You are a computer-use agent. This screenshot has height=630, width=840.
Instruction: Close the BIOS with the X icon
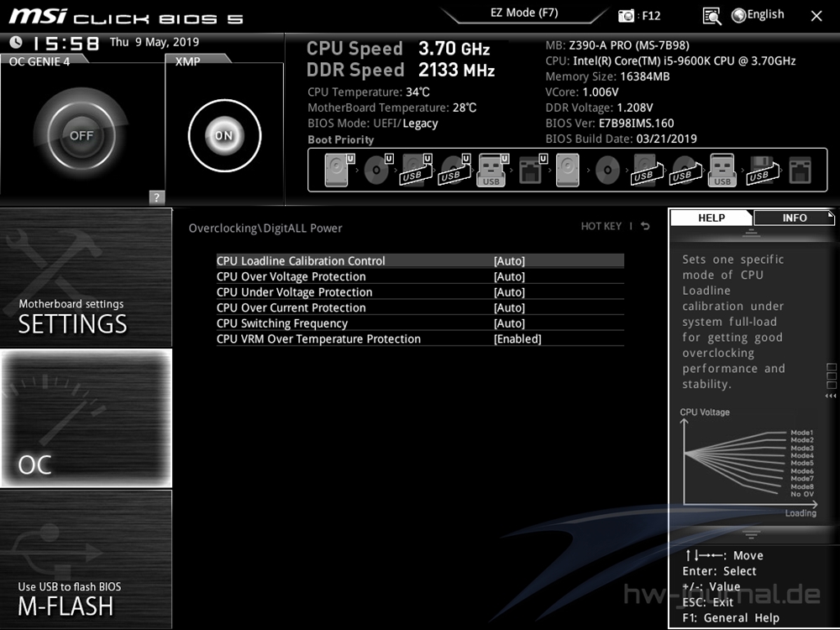[816, 16]
